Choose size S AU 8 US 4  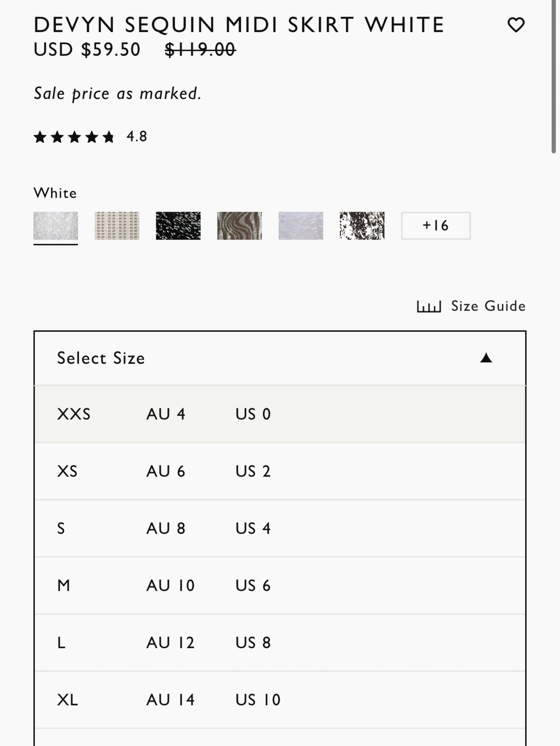coord(280,528)
